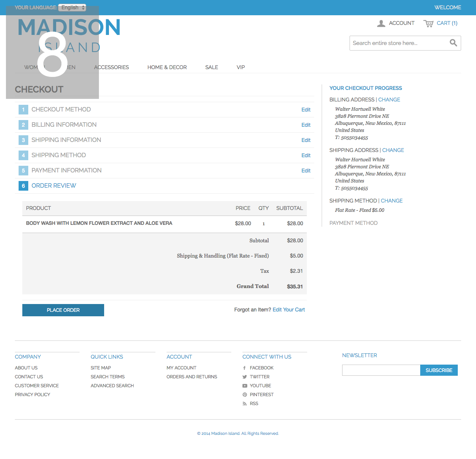Screen dimensions: 476x459
Task: Open the Search Terms link
Action: click(x=107, y=377)
